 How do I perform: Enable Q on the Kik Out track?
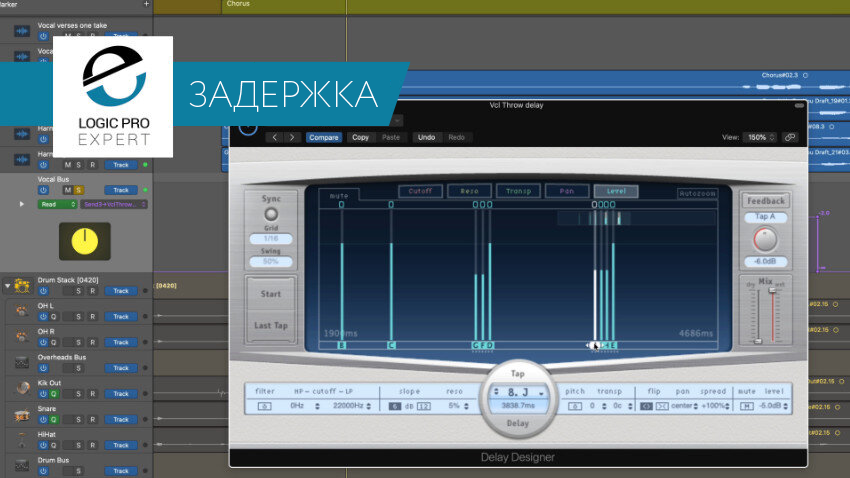tap(54, 394)
